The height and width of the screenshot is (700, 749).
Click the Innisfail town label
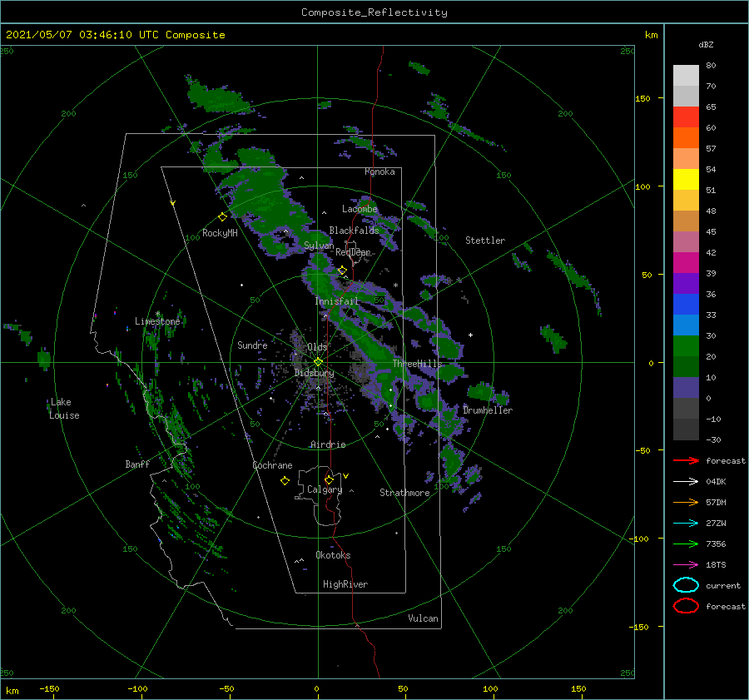[x=336, y=301]
